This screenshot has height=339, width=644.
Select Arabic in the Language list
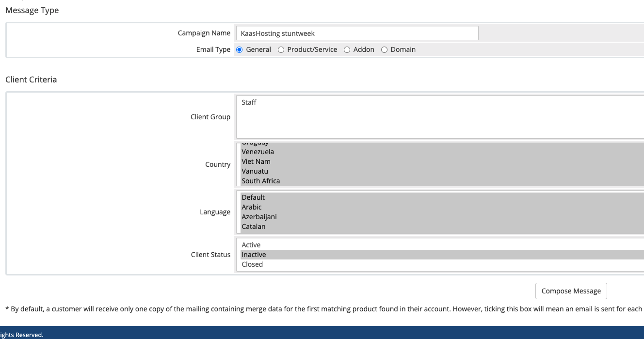click(x=252, y=207)
